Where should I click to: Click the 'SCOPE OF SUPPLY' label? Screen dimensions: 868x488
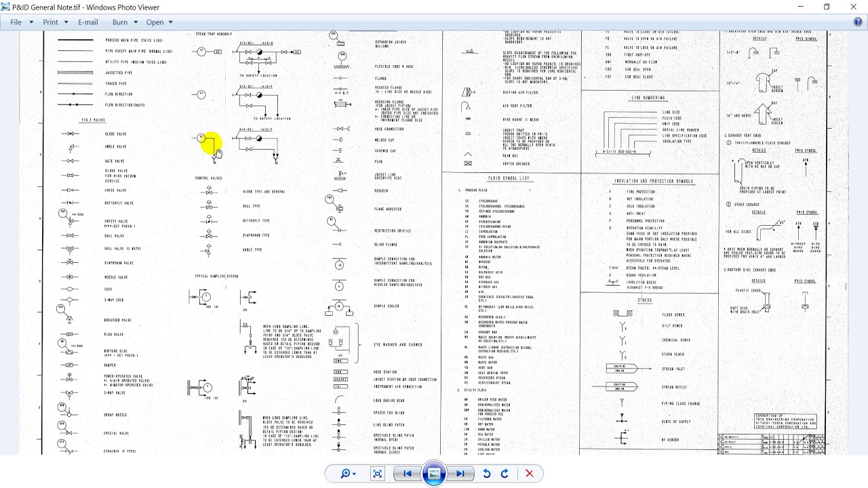[x=677, y=422]
